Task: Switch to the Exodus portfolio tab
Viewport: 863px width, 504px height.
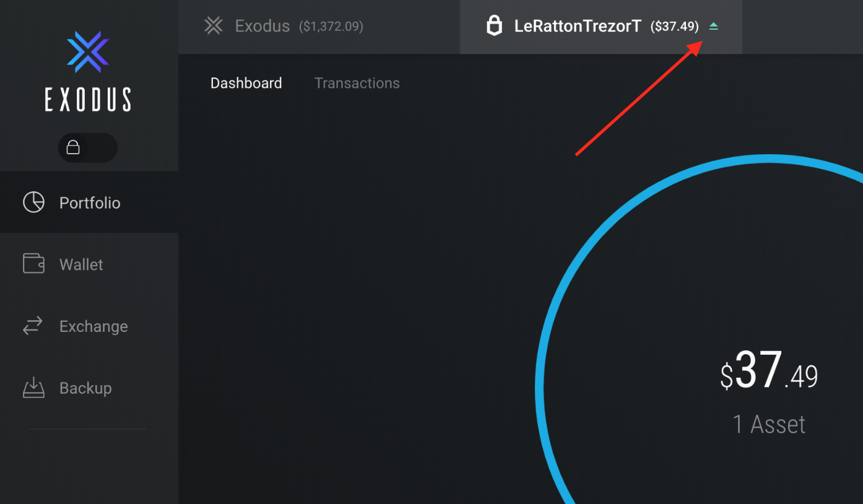Action: click(x=319, y=27)
